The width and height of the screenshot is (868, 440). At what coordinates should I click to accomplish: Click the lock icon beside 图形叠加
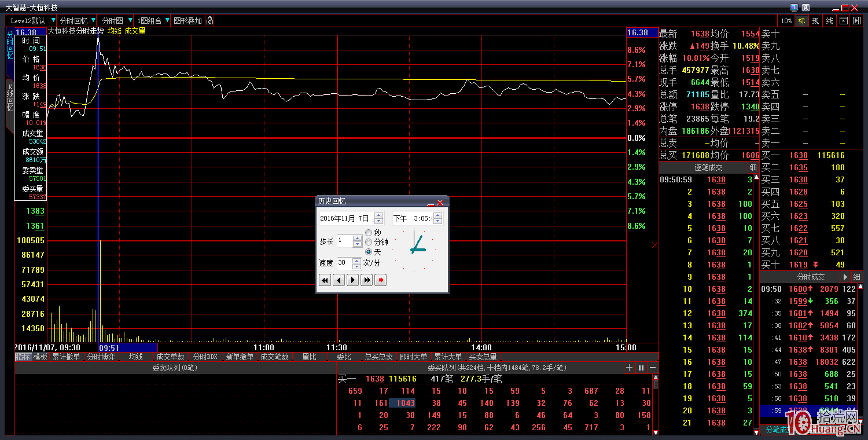pyautogui.click(x=209, y=21)
